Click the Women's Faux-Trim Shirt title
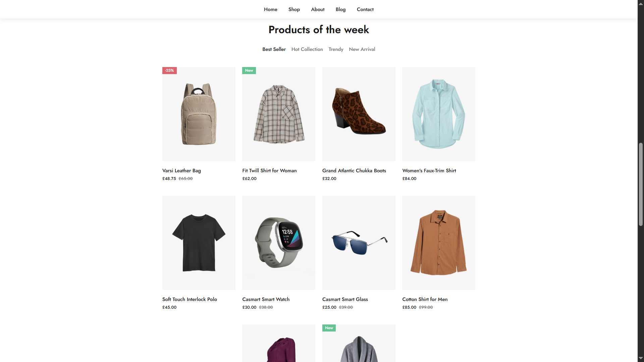644x362 pixels. [x=429, y=171]
